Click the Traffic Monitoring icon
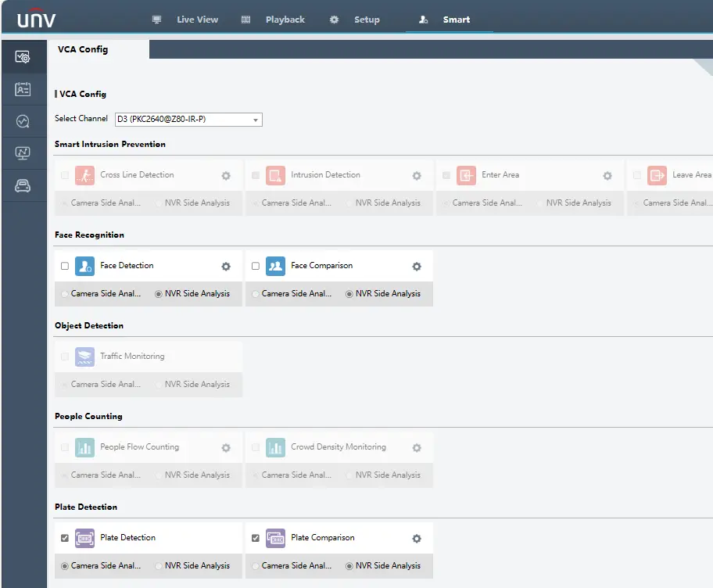 tap(84, 357)
